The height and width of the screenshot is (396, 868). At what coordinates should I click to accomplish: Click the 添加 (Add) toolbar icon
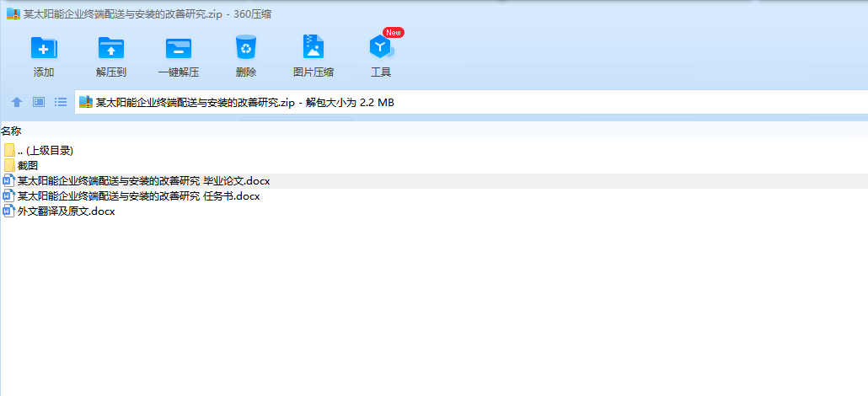click(x=44, y=48)
